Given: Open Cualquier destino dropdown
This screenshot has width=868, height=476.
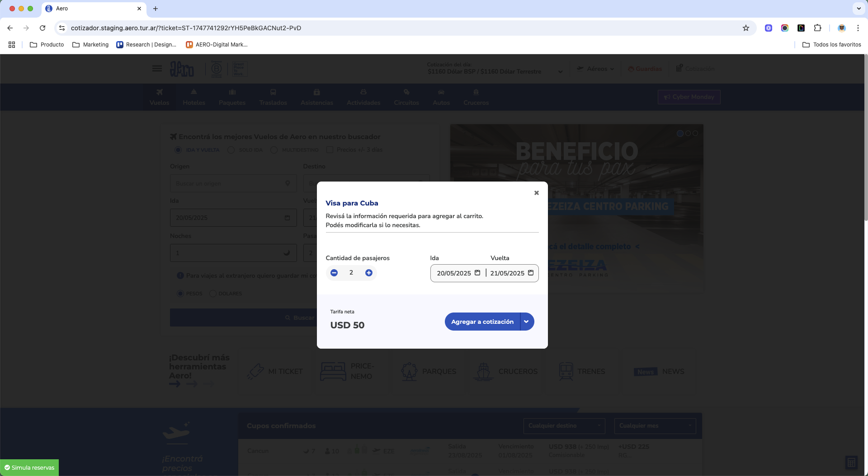Looking at the screenshot, I should [x=564, y=426].
